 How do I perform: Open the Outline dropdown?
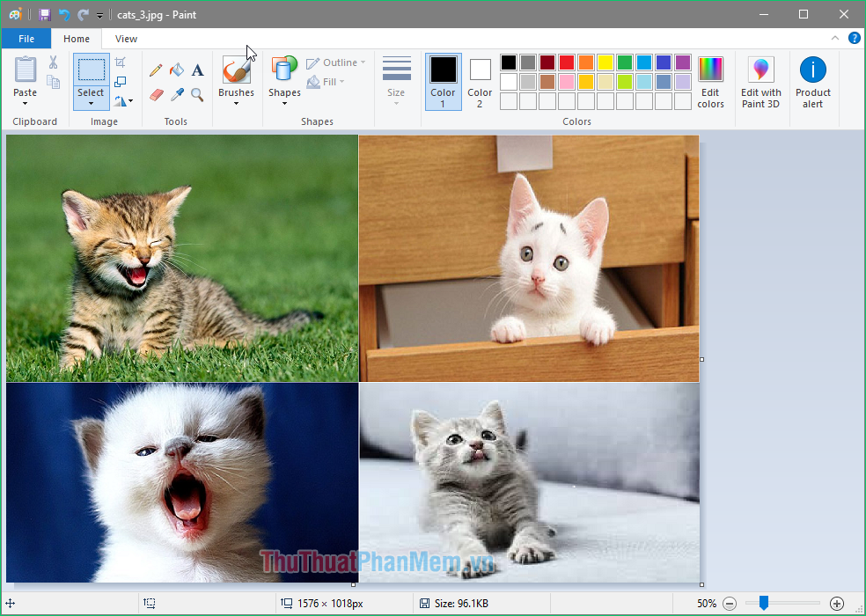335,62
